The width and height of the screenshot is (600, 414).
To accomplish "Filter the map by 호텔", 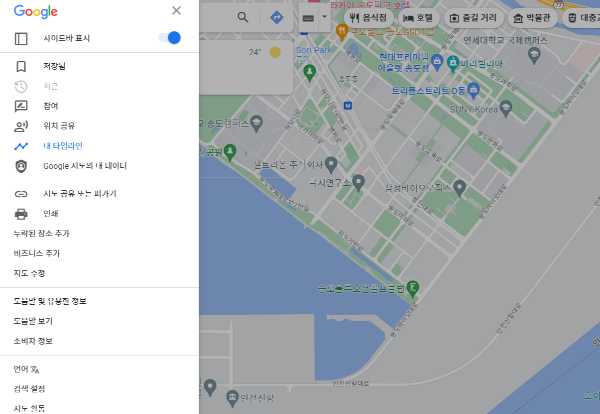I will click(419, 18).
